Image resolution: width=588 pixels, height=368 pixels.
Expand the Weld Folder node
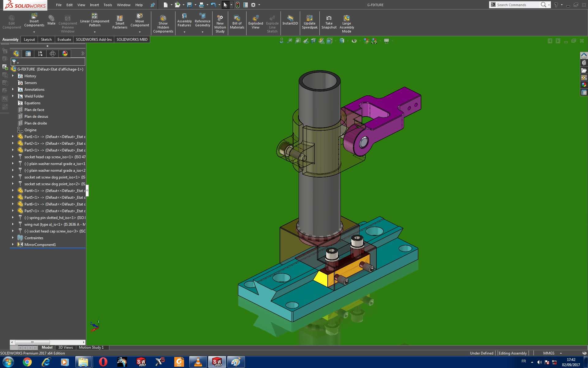click(13, 96)
